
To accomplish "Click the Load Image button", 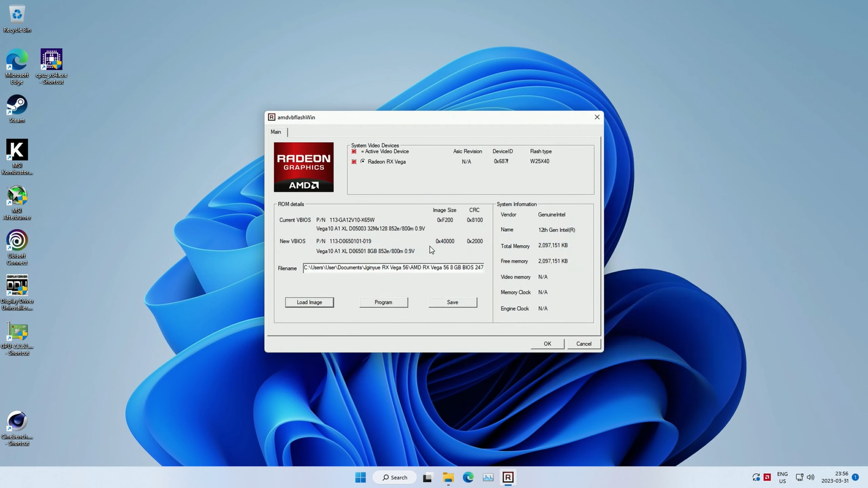I will (x=309, y=302).
